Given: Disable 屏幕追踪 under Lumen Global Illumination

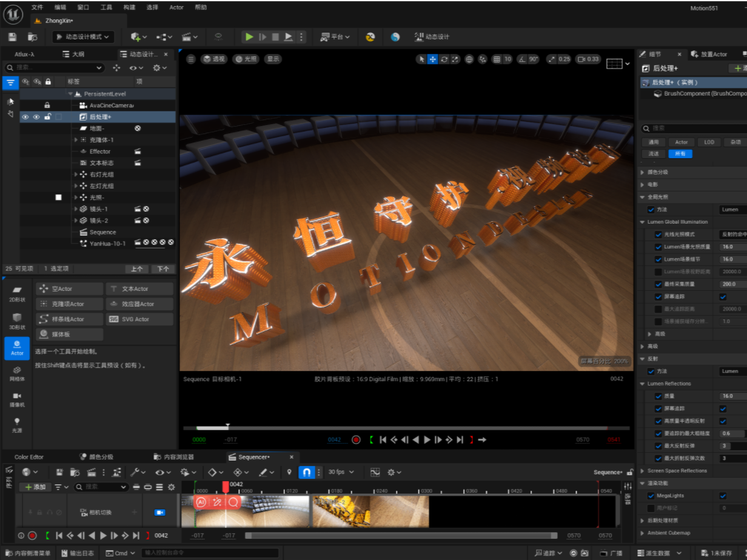Looking at the screenshot, I should tap(723, 296).
